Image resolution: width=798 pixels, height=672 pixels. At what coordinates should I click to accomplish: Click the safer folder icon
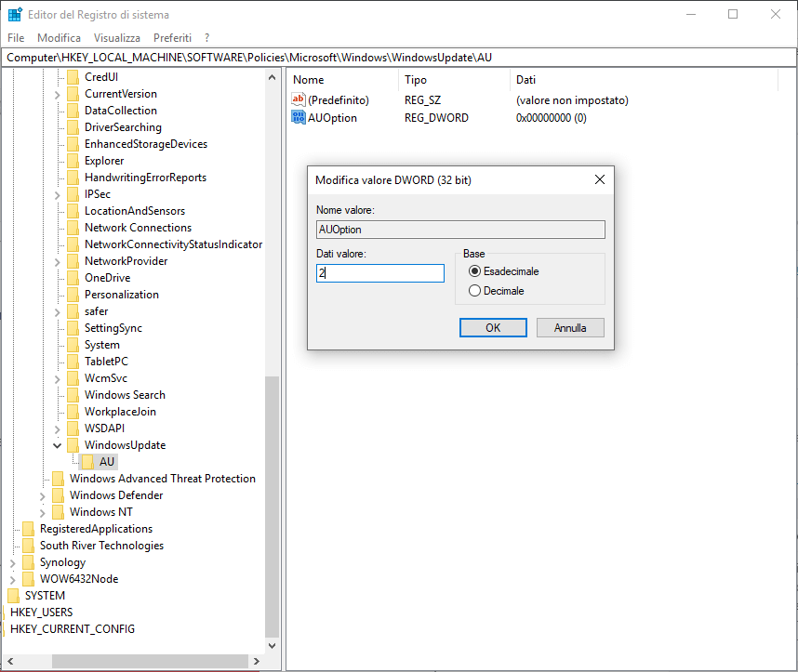click(73, 311)
